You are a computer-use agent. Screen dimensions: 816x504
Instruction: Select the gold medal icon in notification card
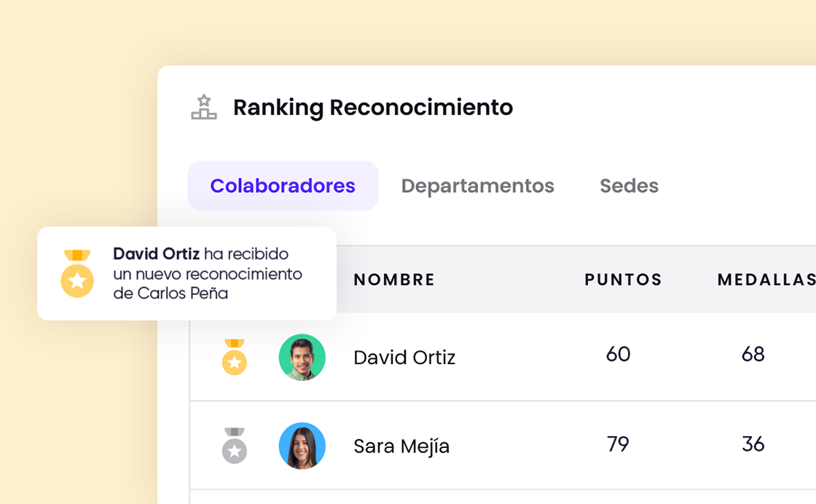(76, 275)
